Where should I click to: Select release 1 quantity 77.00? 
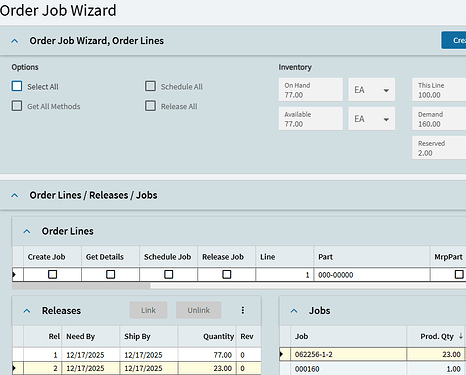207,355
